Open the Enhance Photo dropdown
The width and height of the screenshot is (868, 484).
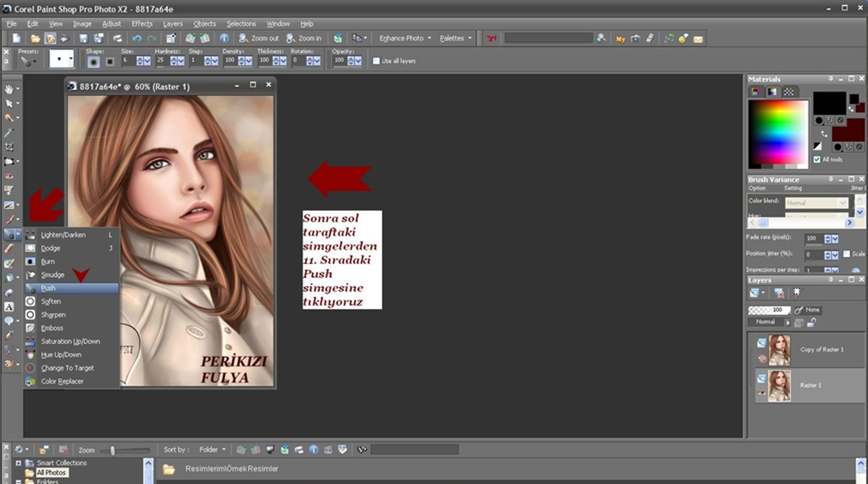(406, 39)
